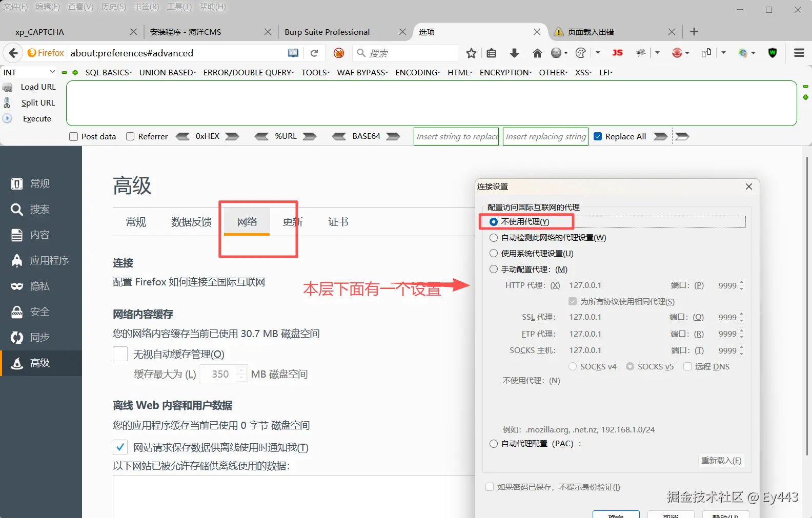Viewport: 812px width, 518px height.
Task: Expand ENCRYPTION menu
Action: (505, 72)
